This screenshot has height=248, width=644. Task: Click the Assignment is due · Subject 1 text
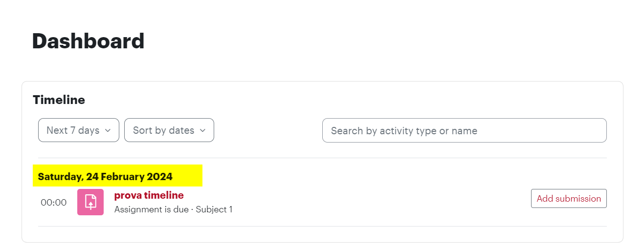tap(173, 209)
